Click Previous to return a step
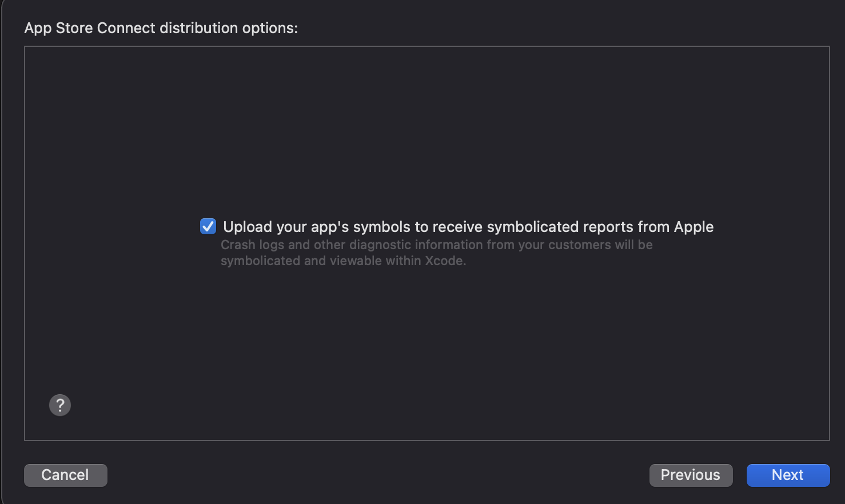The height and width of the screenshot is (504, 845). tap(690, 475)
